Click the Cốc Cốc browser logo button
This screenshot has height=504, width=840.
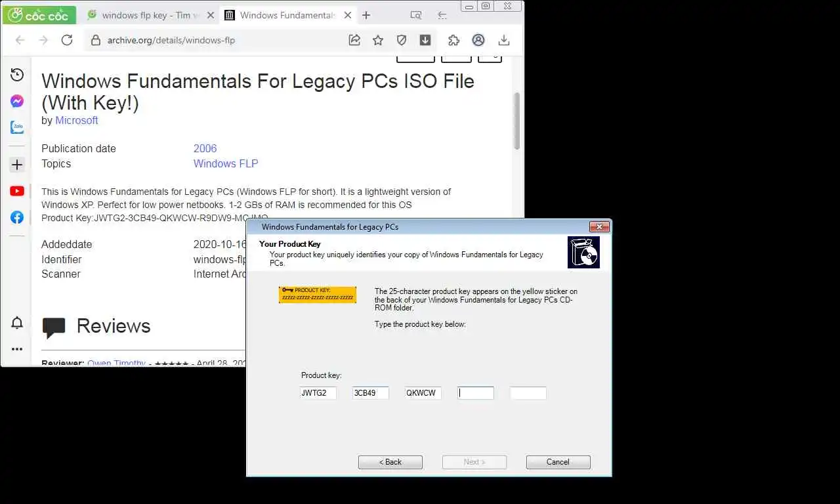tap(39, 14)
